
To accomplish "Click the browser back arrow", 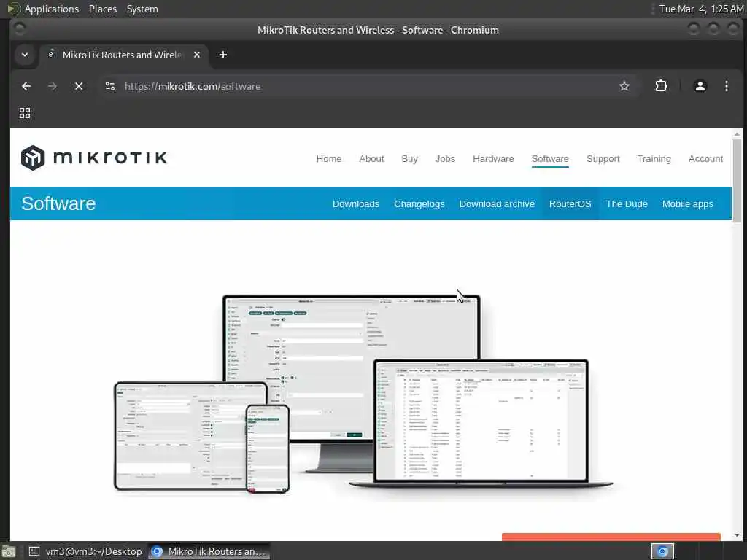I will pyautogui.click(x=26, y=86).
